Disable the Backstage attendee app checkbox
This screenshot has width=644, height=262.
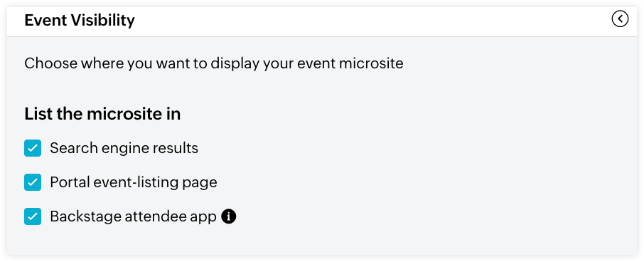click(x=33, y=216)
